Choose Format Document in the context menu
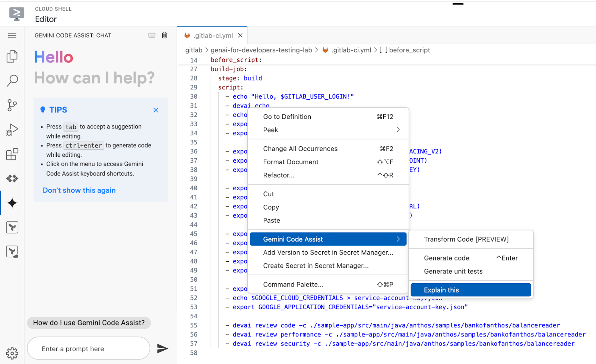This screenshot has width=596, height=364. [x=328, y=162]
